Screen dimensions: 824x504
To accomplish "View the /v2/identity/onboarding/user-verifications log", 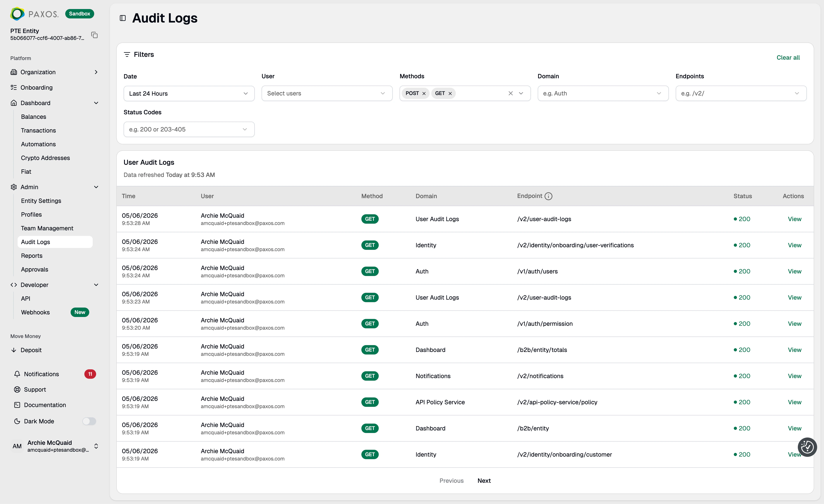I will point(795,245).
